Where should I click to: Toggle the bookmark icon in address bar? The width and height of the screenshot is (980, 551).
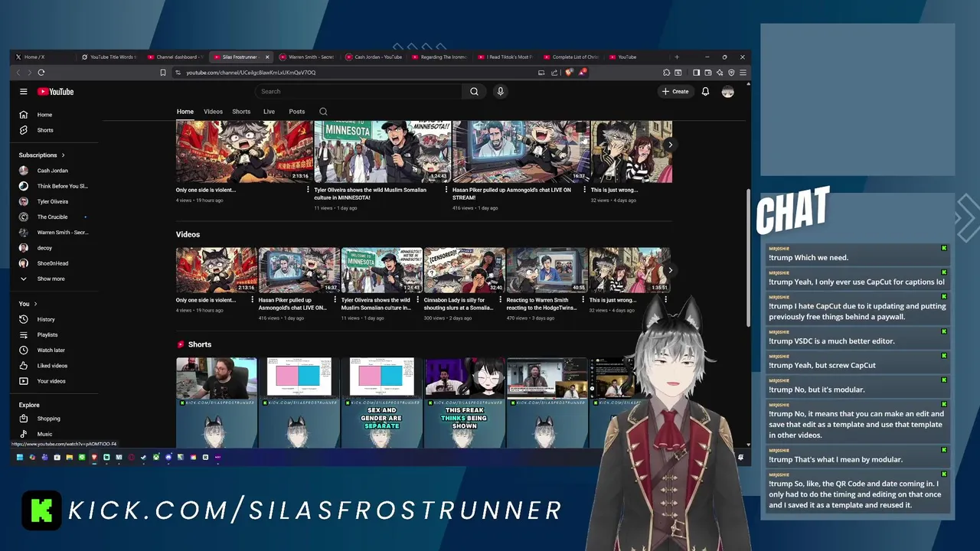click(162, 73)
